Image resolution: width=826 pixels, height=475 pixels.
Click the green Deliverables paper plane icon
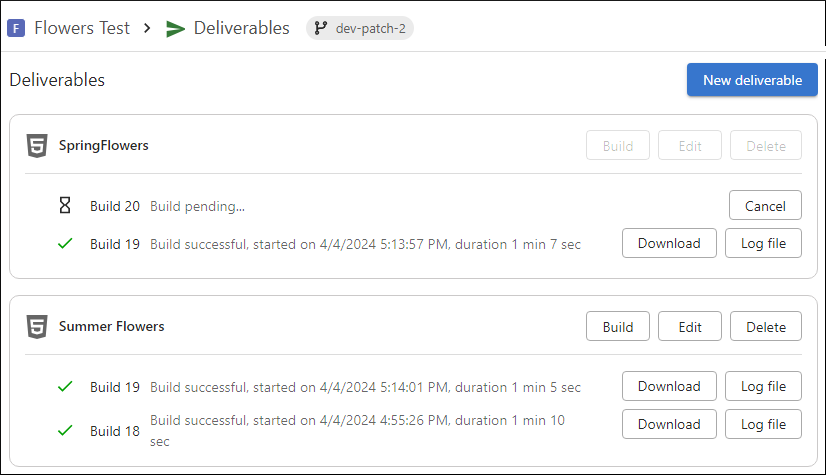coord(175,28)
